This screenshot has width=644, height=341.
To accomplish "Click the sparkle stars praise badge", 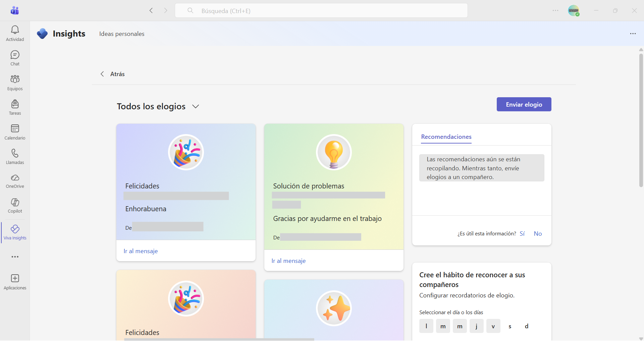I will click(x=334, y=308).
